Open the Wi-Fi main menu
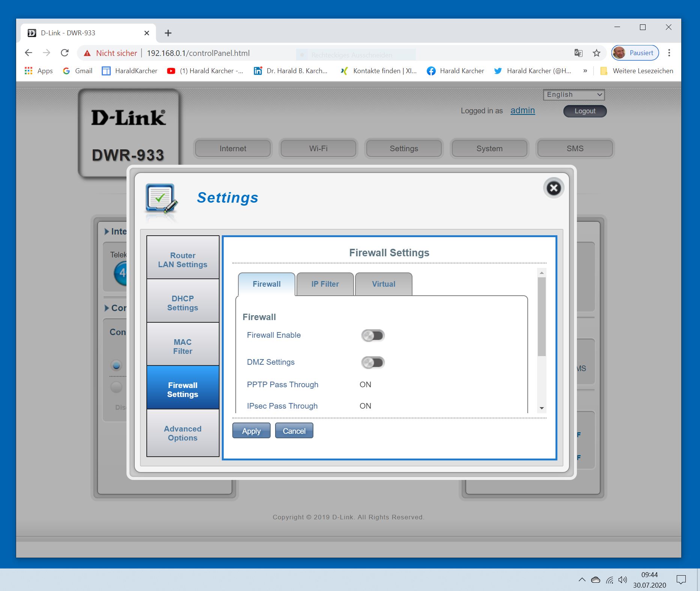700x591 pixels. tap(318, 149)
